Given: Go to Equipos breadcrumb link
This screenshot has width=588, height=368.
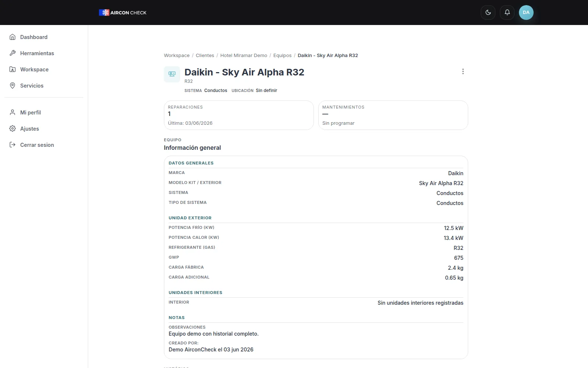Looking at the screenshot, I should (x=282, y=56).
